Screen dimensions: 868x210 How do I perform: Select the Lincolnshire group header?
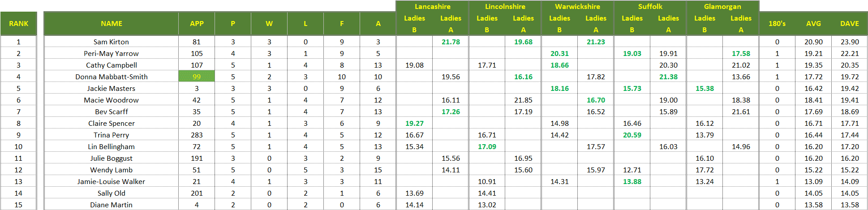tap(505, 7)
